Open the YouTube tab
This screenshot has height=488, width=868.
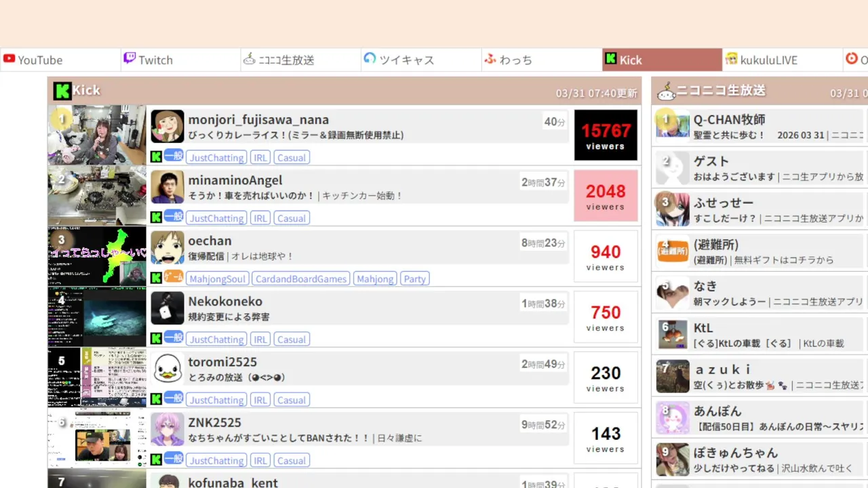tap(60, 60)
